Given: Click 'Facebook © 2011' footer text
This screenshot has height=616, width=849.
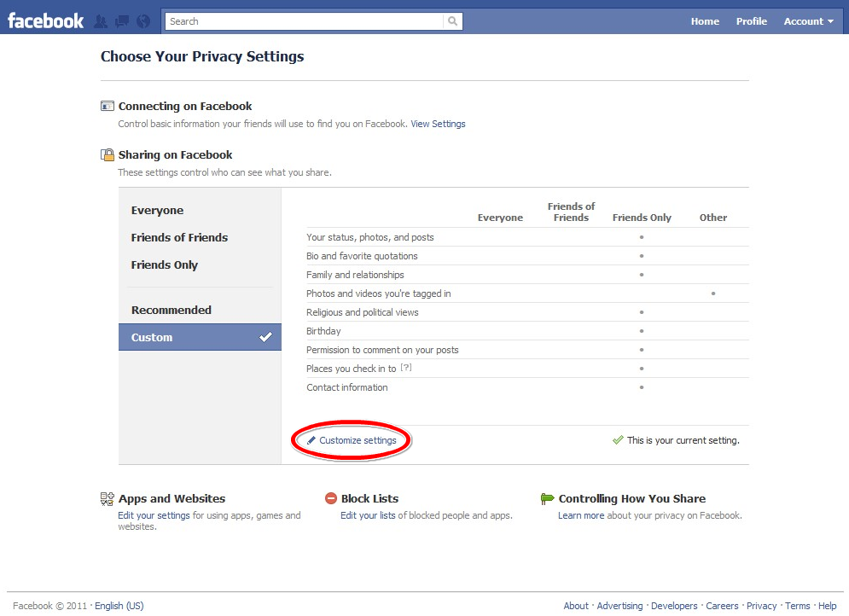Looking at the screenshot, I should coord(49,606).
